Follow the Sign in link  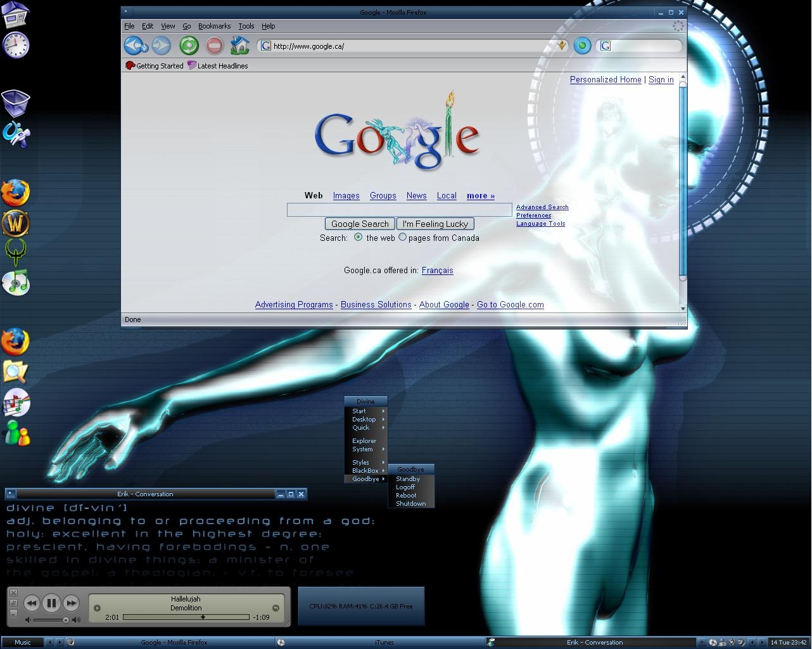[x=661, y=79]
